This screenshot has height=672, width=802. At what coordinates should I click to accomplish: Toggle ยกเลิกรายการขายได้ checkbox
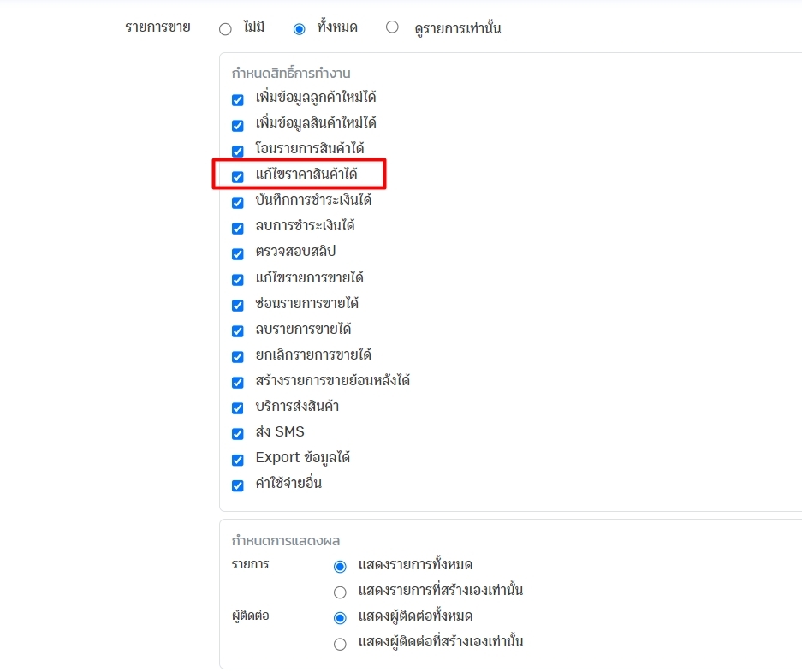click(x=238, y=356)
